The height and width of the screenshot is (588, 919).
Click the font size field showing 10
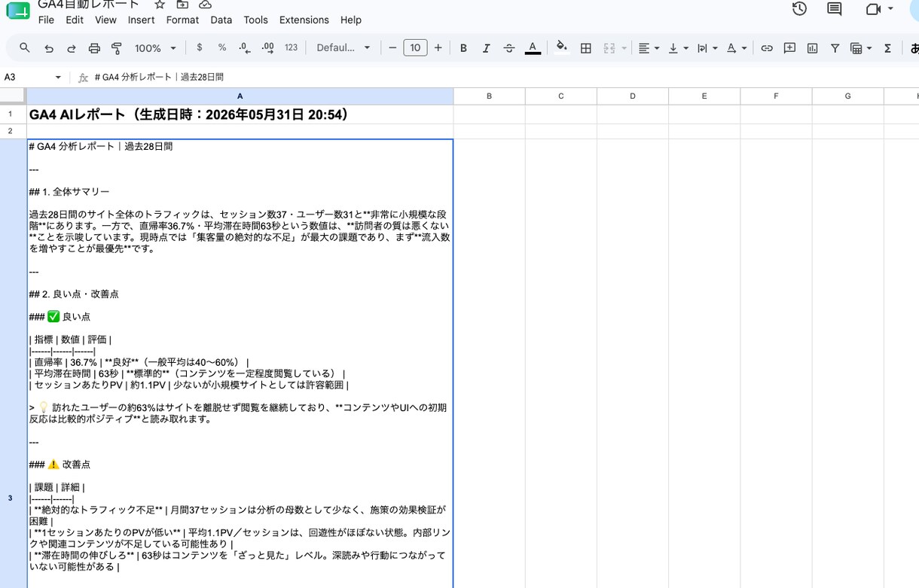click(x=415, y=48)
